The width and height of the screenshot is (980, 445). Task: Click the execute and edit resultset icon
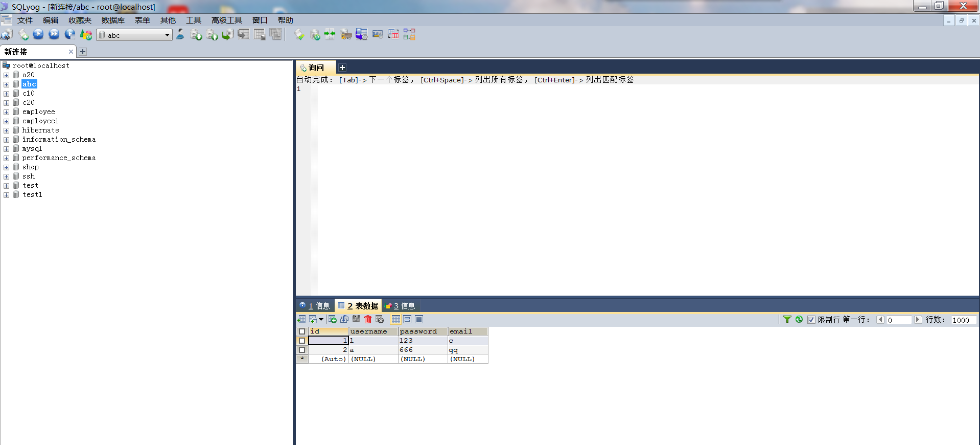70,34
